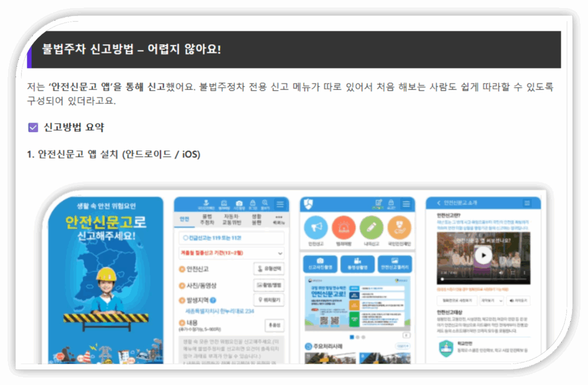The height and width of the screenshot is (385, 588).
Task: Select the 안전 tab in report form
Action: (184, 219)
